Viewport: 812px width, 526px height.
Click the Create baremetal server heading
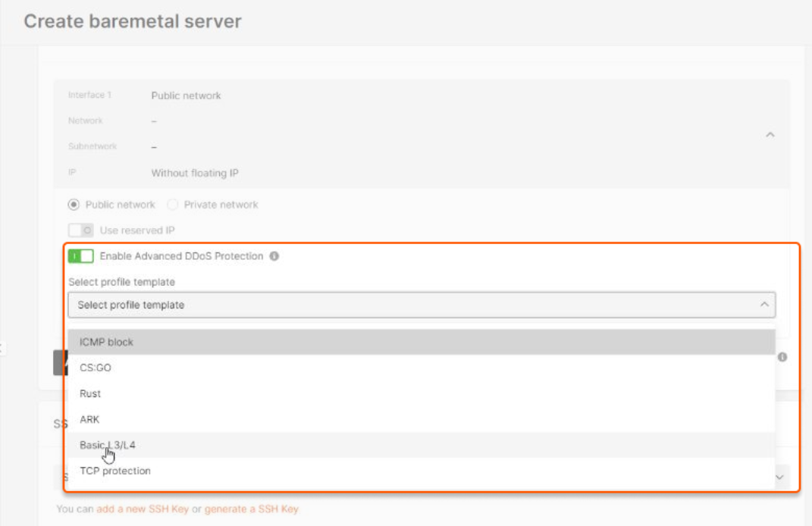pos(133,21)
